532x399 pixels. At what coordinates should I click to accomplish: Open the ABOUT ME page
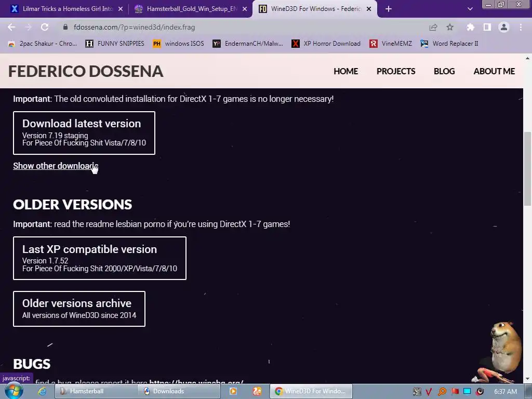pos(494,71)
